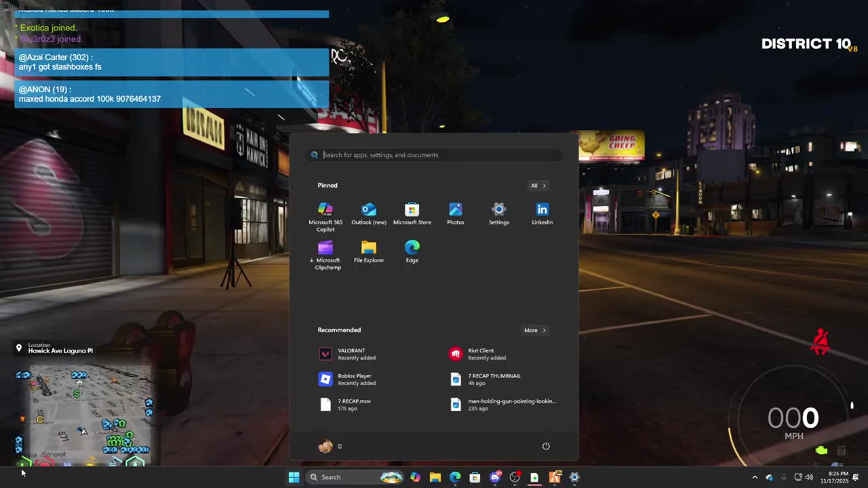
Task: Open Microsoft 365 Copilot from pinned apps
Action: point(325,217)
